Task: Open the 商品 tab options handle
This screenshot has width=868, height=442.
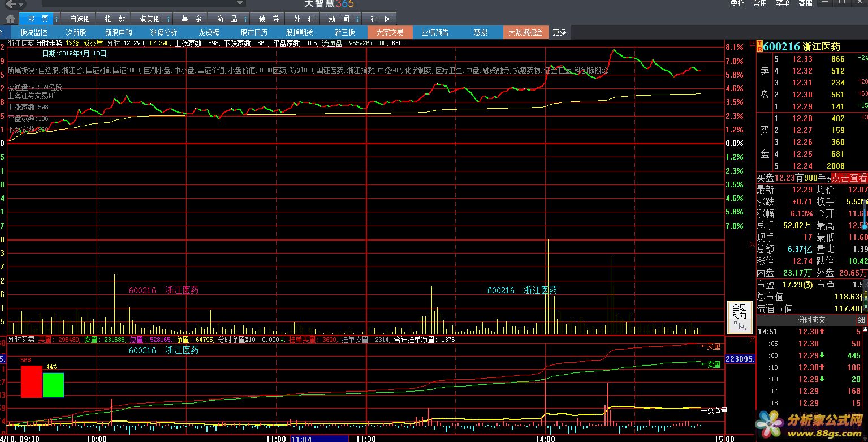Action: [x=246, y=19]
